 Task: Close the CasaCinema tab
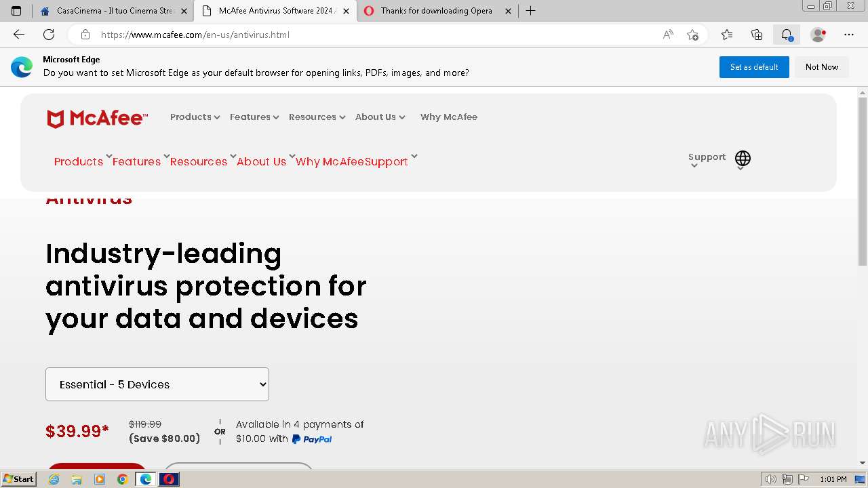tap(184, 11)
